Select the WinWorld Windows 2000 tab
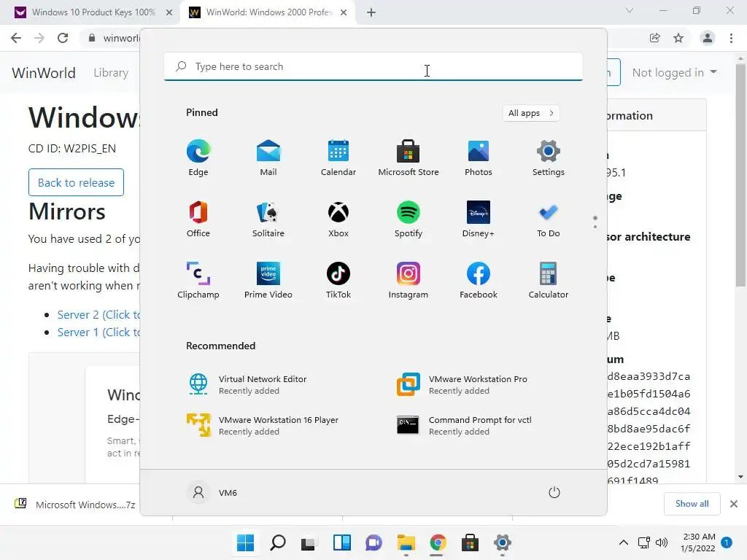747x560 pixels. (x=268, y=12)
